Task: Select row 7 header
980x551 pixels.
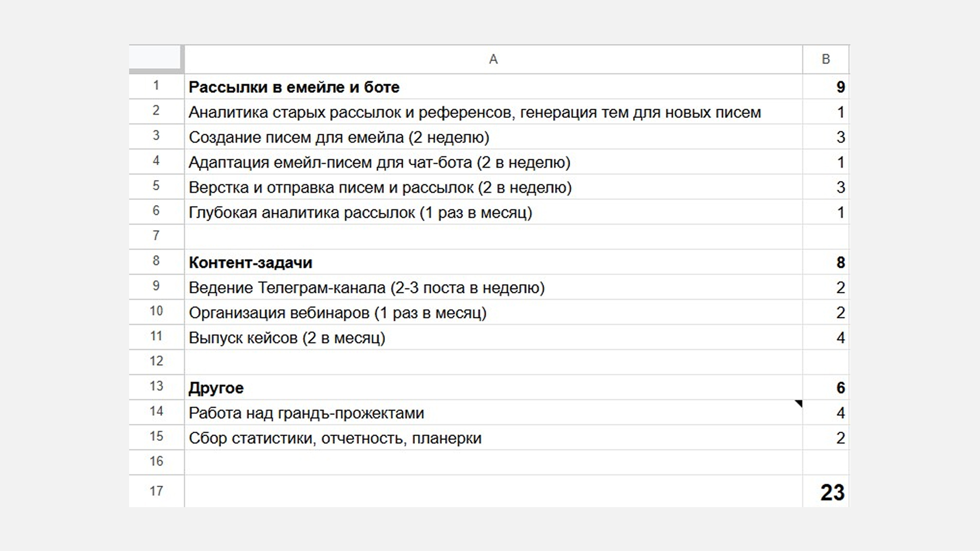Action: point(156,236)
